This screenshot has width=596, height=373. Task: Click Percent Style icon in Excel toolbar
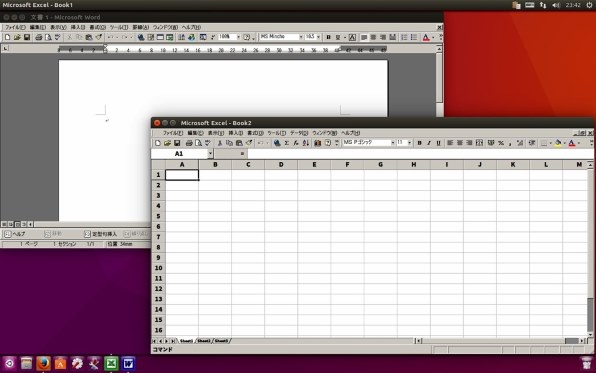tap(501, 143)
